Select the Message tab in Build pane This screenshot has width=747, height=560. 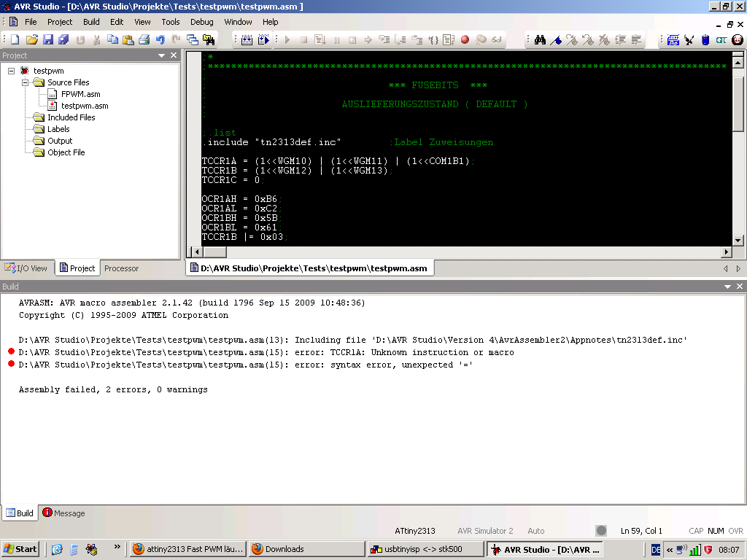(x=64, y=513)
